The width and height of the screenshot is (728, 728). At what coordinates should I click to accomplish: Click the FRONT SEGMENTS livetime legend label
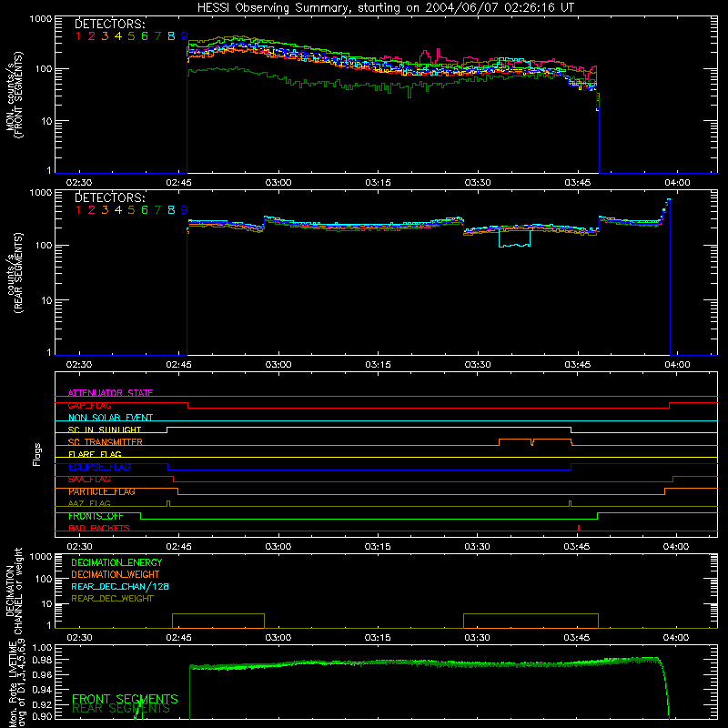pyautogui.click(x=125, y=699)
